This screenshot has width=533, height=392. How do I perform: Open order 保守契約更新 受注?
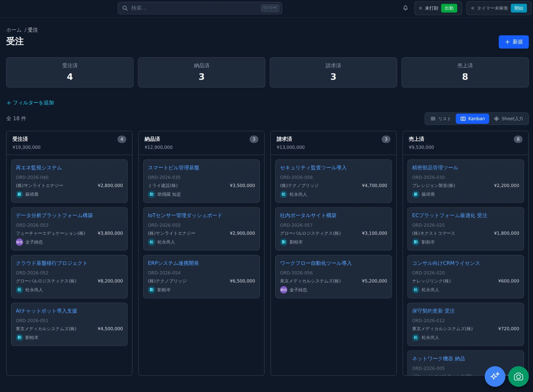coord(433,311)
